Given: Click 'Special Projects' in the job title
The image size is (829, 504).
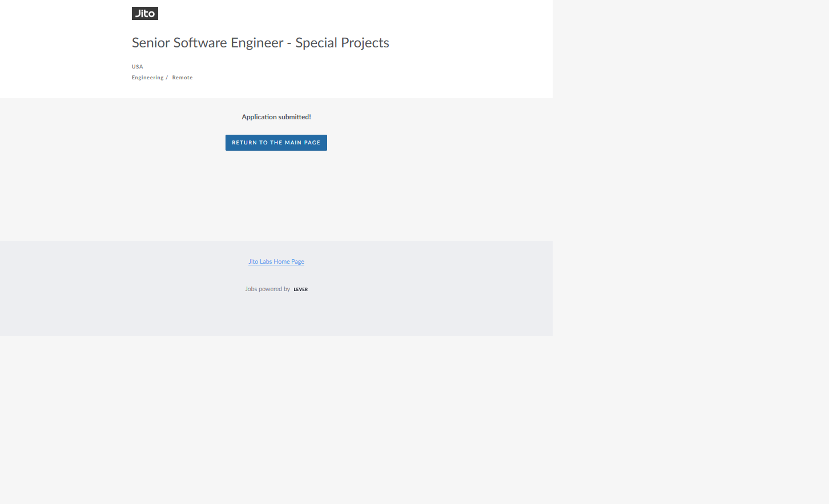Looking at the screenshot, I should [x=342, y=43].
